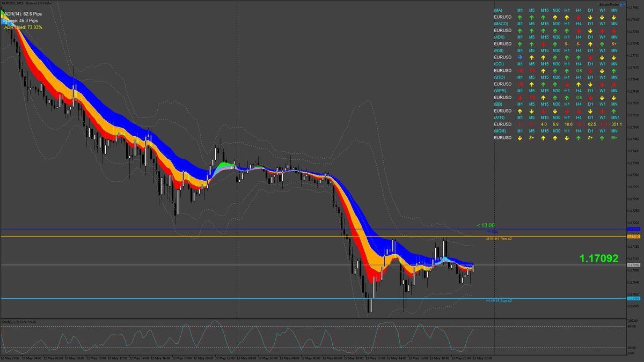Click the MA row H4 red down arrow

point(579,17)
